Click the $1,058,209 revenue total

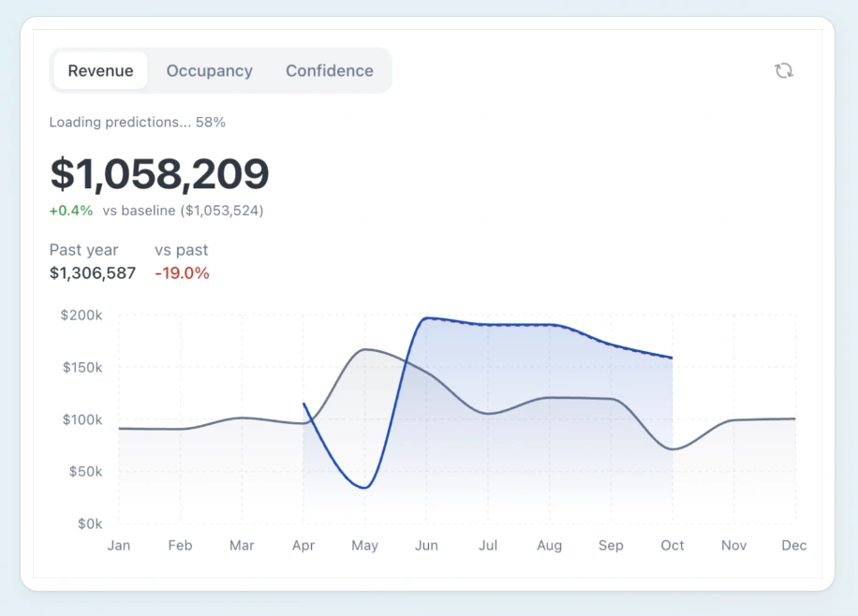pyautogui.click(x=159, y=174)
